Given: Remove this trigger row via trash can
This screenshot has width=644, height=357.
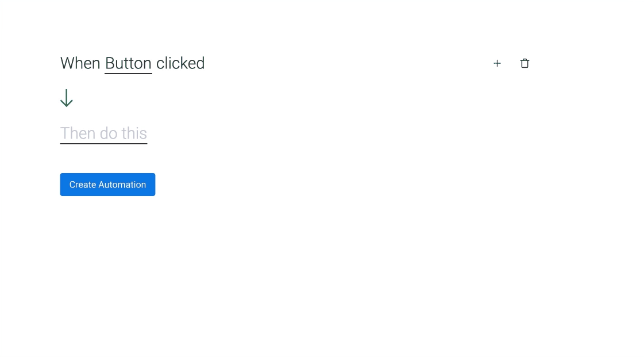Looking at the screenshot, I should [x=525, y=63].
